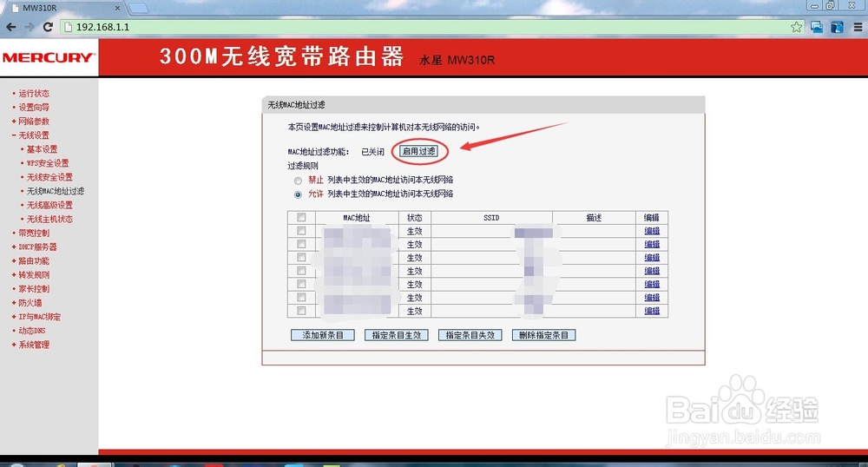The image size is (868, 467).
Task: Expand 家长控制 in the sidebar
Action: (x=34, y=289)
